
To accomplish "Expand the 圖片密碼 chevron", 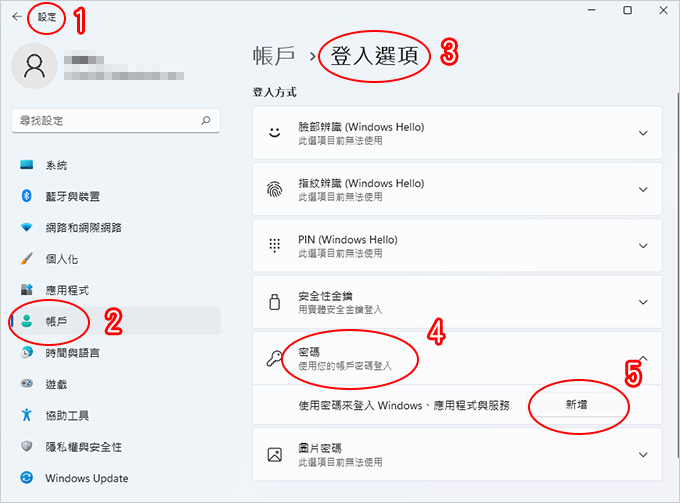I will click(x=643, y=454).
